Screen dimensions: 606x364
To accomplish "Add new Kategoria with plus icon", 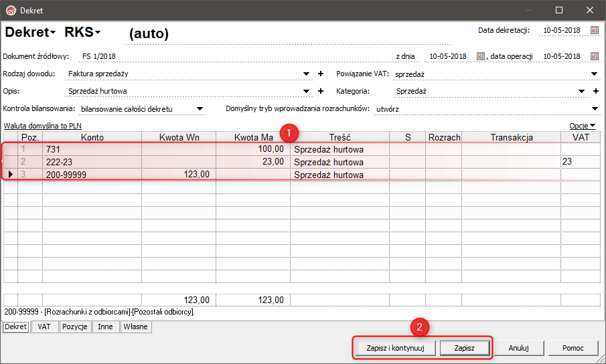I will click(595, 91).
